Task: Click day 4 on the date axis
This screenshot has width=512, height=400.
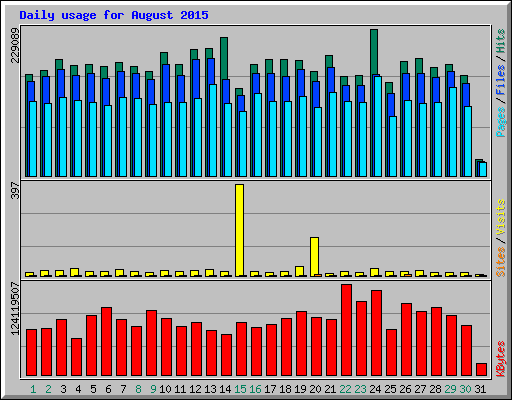Action: click(78, 389)
